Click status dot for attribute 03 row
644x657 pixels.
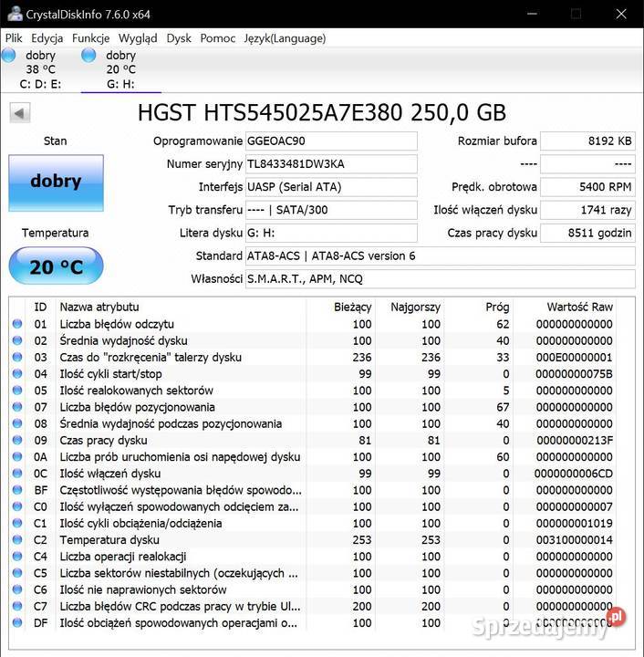click(x=17, y=357)
